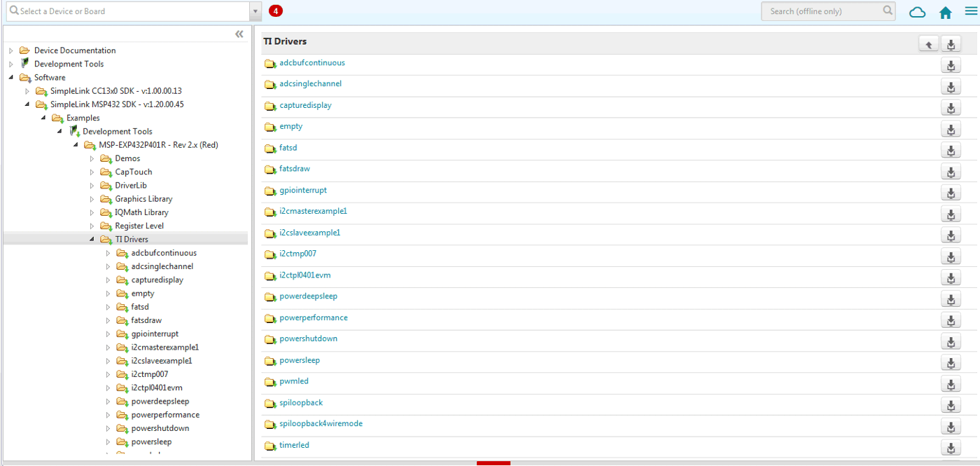980x466 pixels.
Task: Collapse the sidebar using the double-chevron
Action: tap(239, 34)
